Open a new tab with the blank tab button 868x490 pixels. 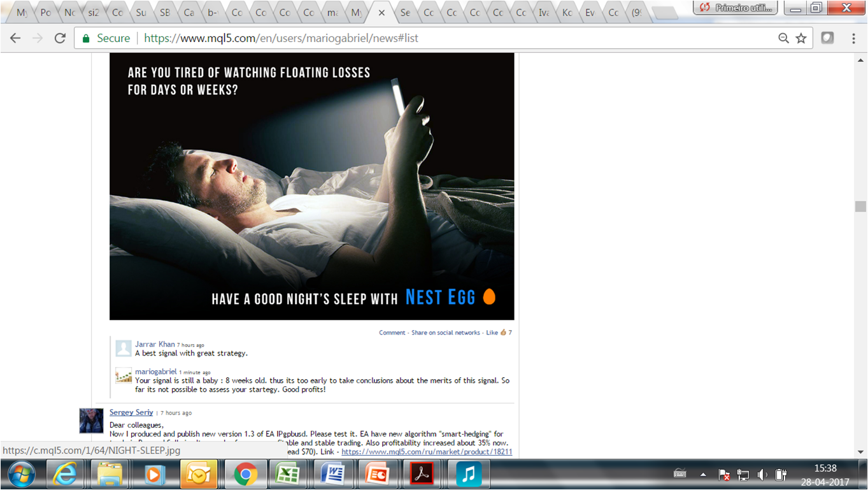[665, 13]
